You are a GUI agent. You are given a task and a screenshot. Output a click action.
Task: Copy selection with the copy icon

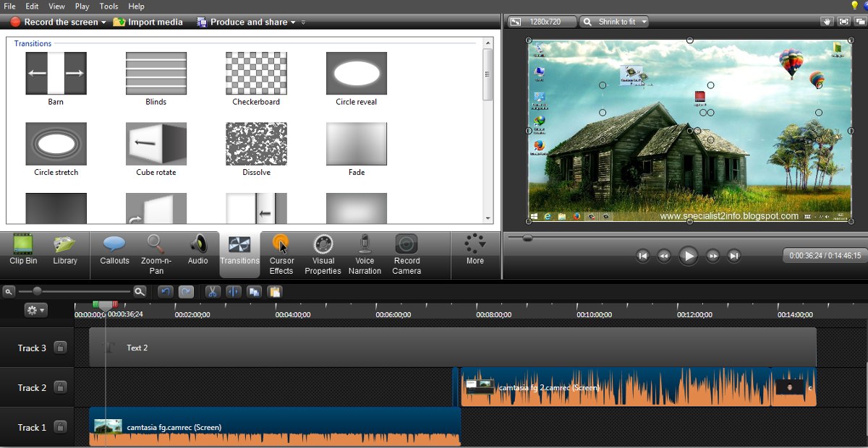[x=254, y=292]
